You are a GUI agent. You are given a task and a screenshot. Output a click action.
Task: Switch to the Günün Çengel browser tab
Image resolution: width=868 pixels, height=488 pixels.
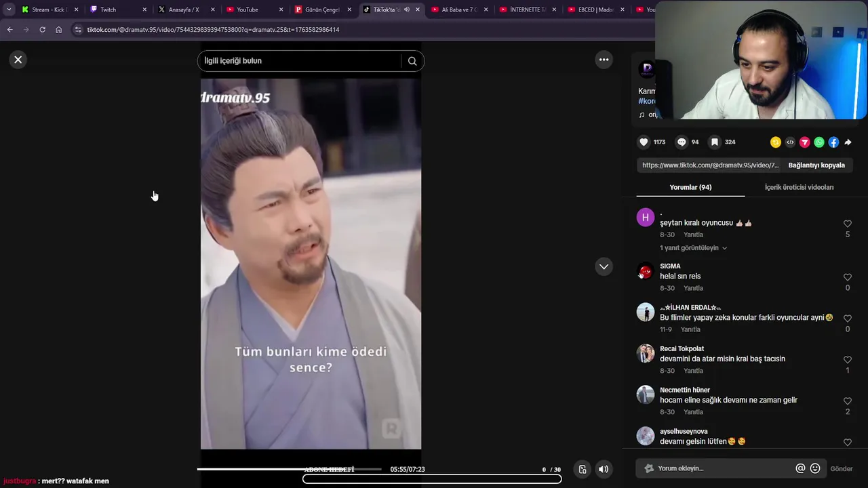321,9
